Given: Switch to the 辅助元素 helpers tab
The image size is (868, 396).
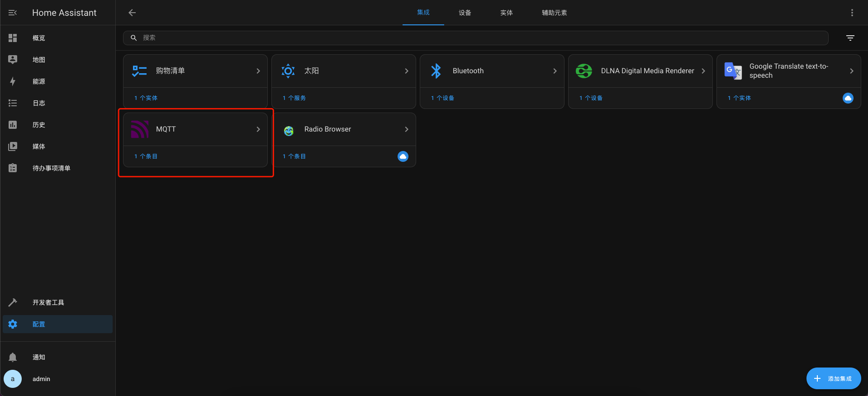Looking at the screenshot, I should coord(555,13).
